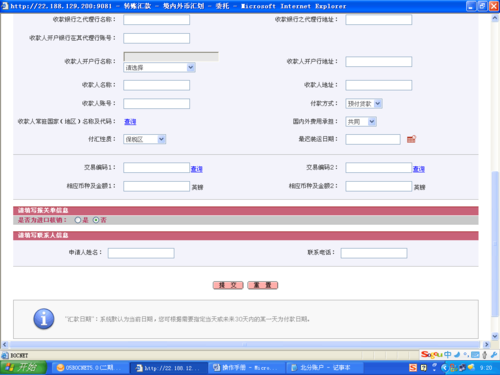Open the calendar picker for 最迟装运日期
The width and height of the screenshot is (500, 375).
coord(411,139)
